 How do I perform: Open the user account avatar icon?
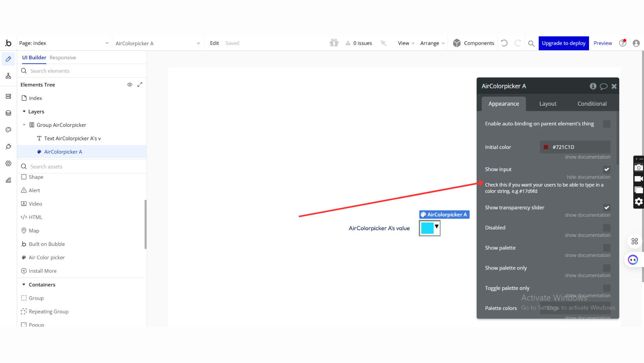pyautogui.click(x=637, y=43)
